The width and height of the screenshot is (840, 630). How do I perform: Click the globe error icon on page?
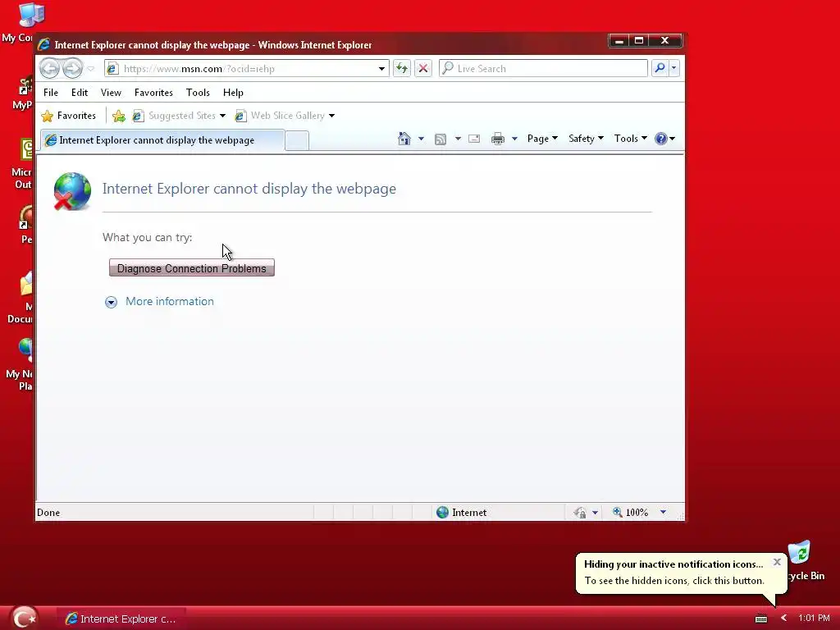pyautogui.click(x=72, y=191)
